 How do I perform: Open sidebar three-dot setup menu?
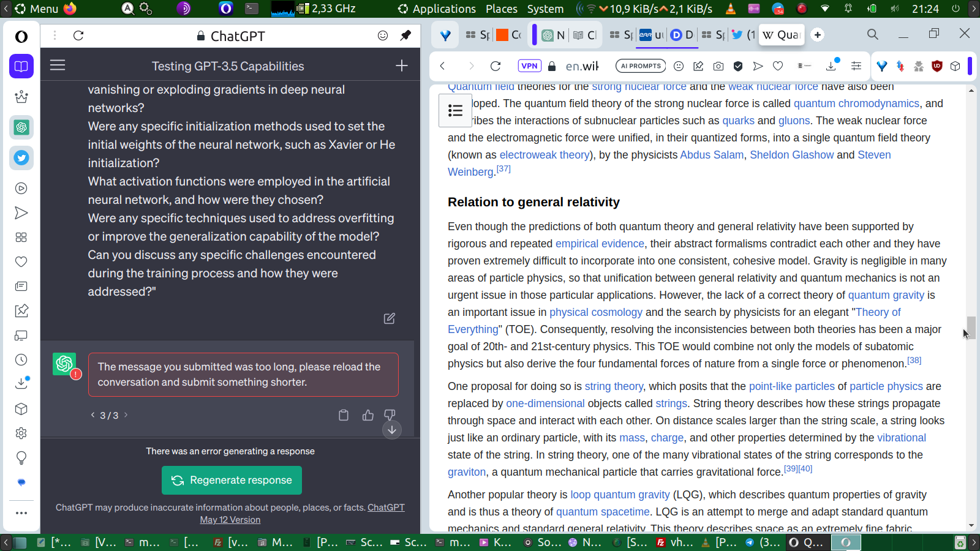21,513
